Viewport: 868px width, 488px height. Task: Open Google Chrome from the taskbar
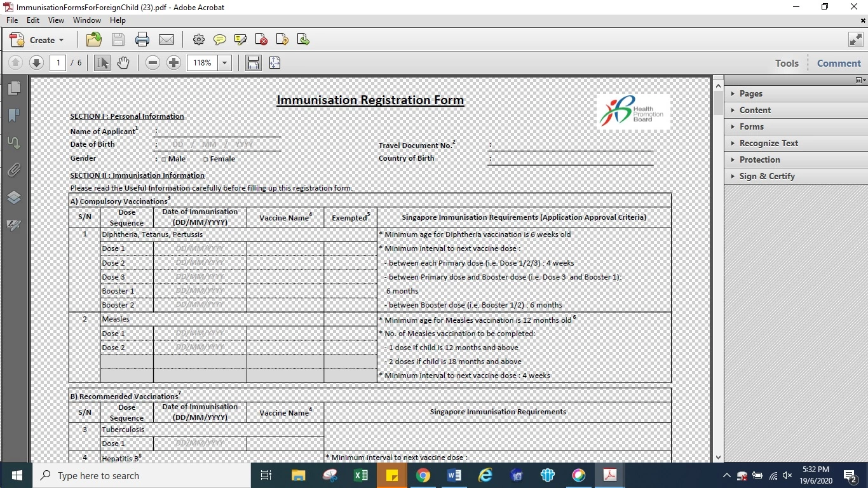[423, 475]
